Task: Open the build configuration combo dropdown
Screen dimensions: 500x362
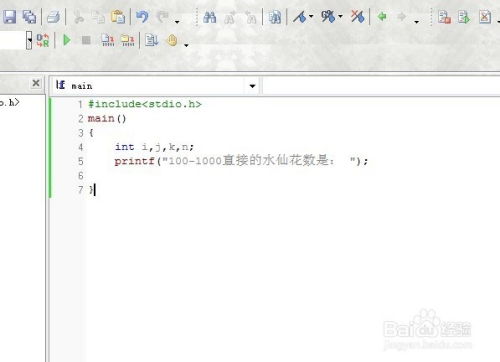Action: [29, 40]
